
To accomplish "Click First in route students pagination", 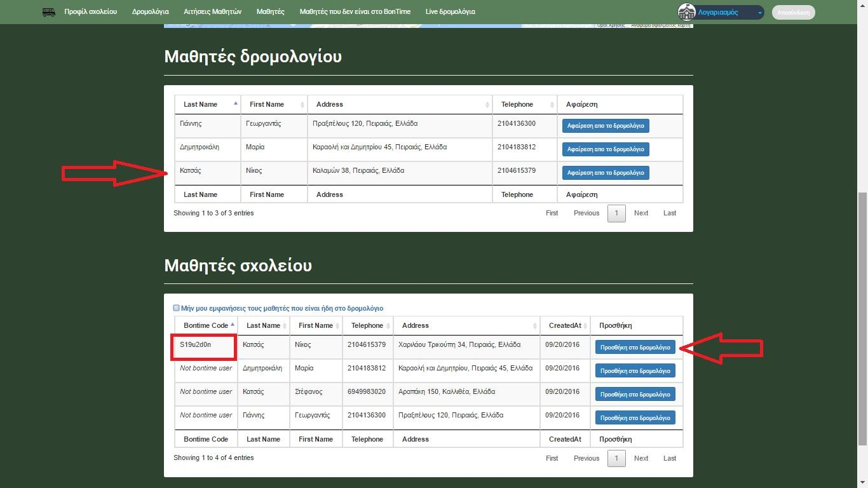I will tap(552, 213).
